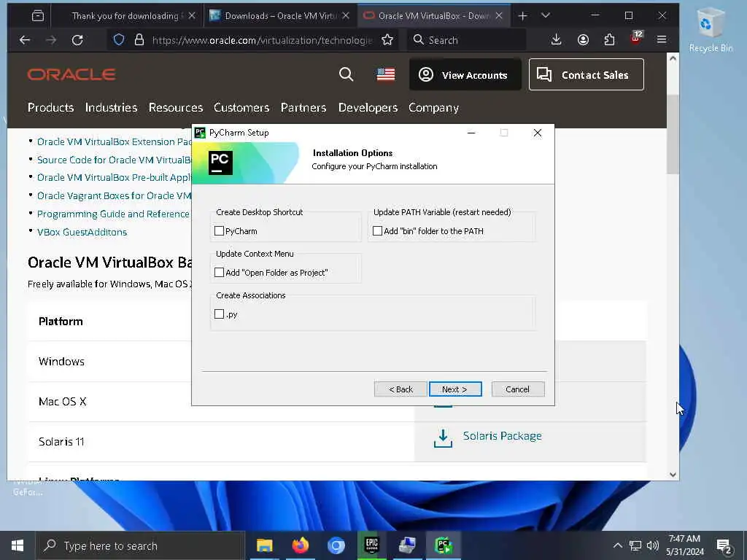Click the Firefox back arrow
This screenshot has height=560, width=747.
pyautogui.click(x=25, y=40)
